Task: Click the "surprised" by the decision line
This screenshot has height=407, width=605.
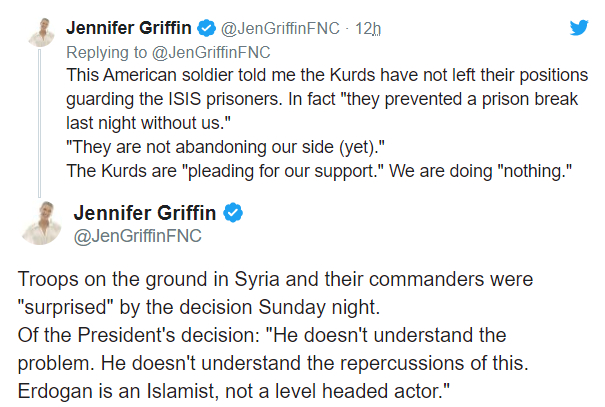Action: point(199,307)
